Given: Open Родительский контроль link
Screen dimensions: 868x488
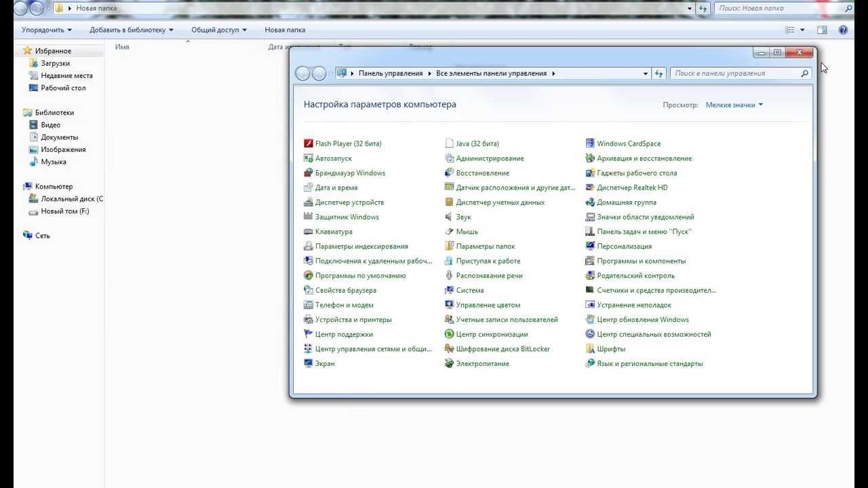Looking at the screenshot, I should point(636,276).
